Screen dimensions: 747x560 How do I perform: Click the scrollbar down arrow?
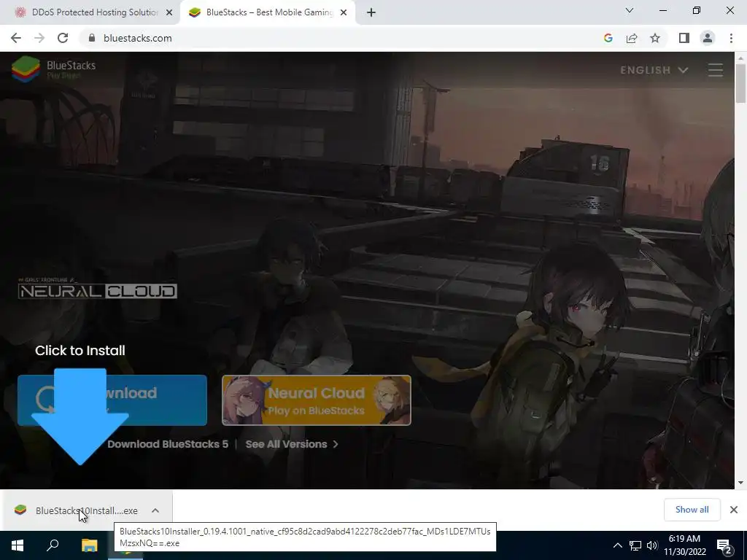pyautogui.click(x=740, y=483)
